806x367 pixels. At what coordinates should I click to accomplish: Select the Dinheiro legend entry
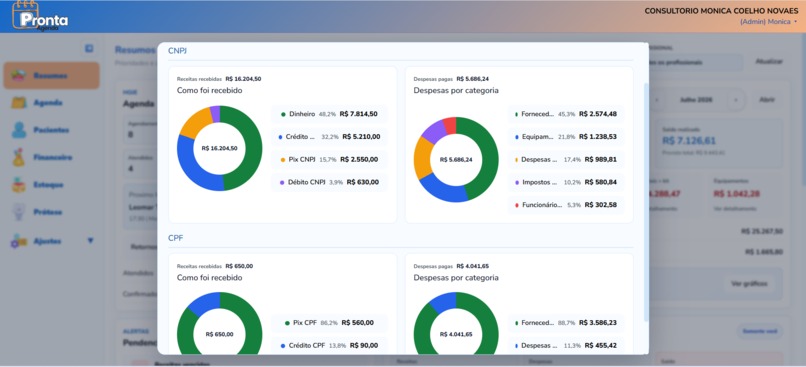tap(329, 114)
